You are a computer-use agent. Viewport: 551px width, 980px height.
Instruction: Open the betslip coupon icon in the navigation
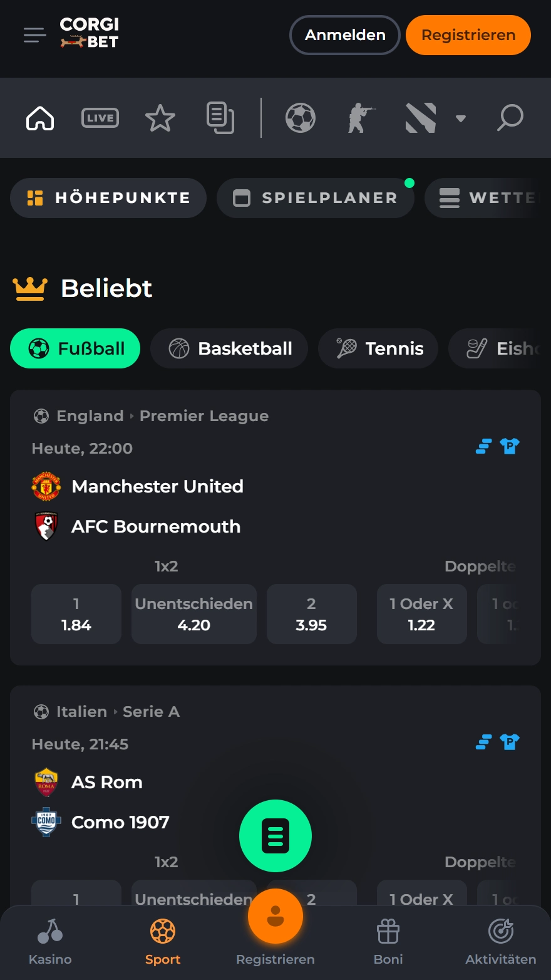(220, 118)
